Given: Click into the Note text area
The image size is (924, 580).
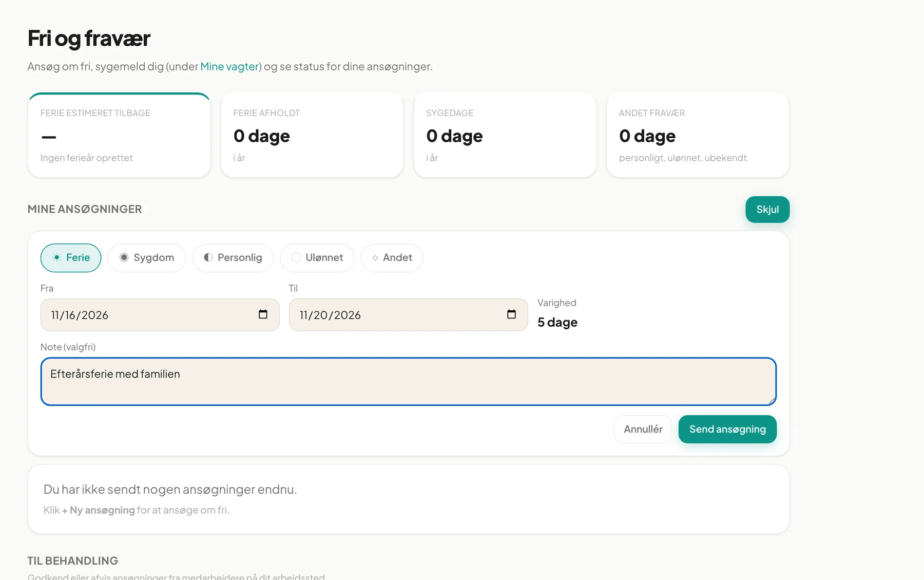Looking at the screenshot, I should [x=409, y=382].
